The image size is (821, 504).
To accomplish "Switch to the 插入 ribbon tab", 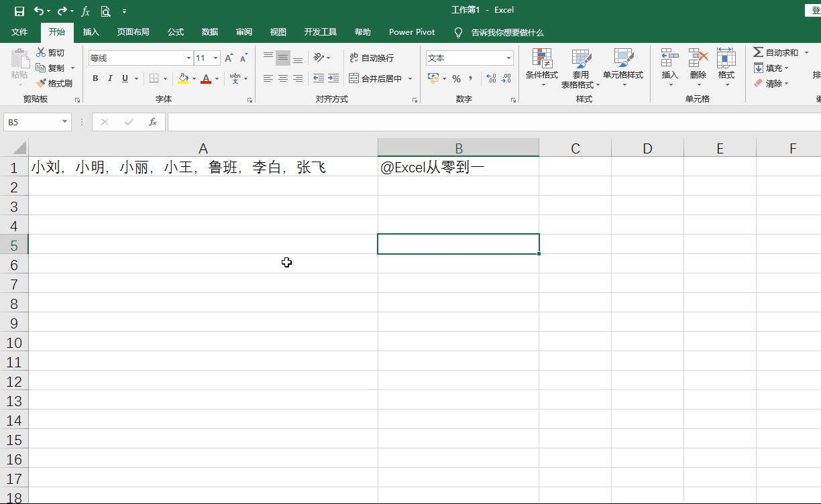I will click(91, 31).
